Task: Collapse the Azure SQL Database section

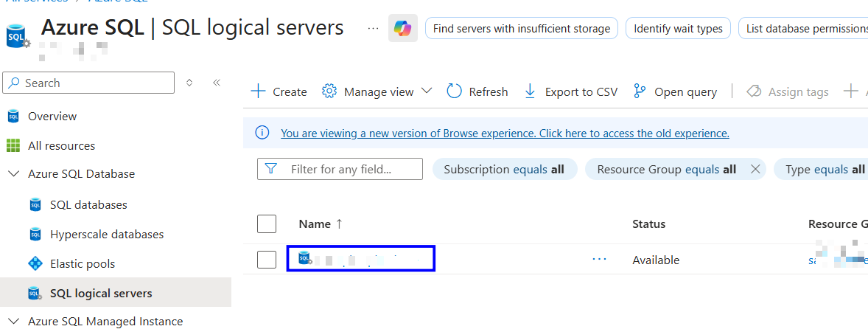Action: (x=13, y=174)
